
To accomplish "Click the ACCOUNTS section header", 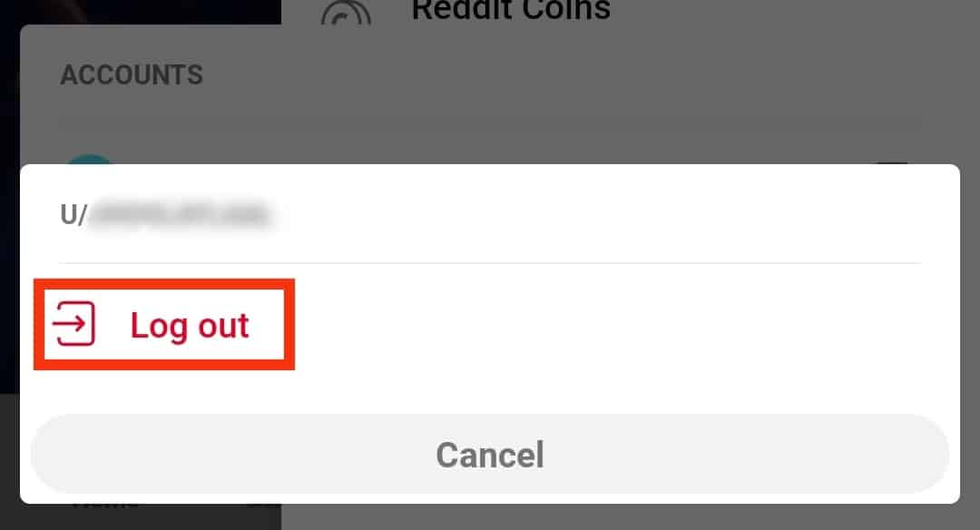I will point(132,75).
